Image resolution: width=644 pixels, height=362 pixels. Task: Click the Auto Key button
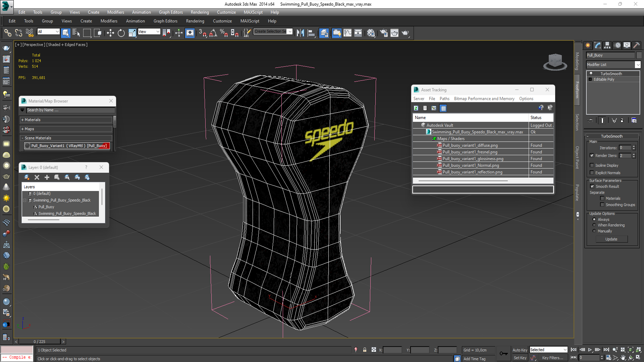[x=520, y=350]
